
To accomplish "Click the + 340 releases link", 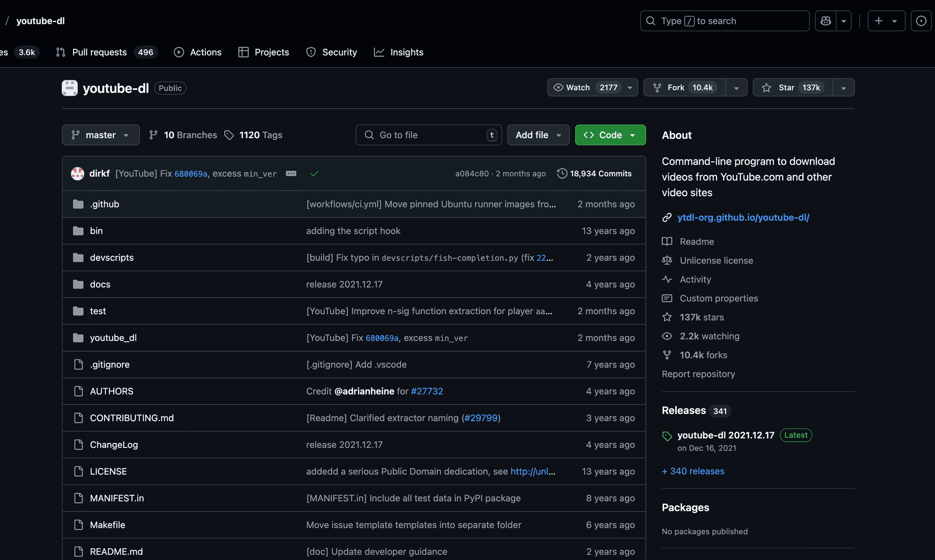I will point(692,471).
